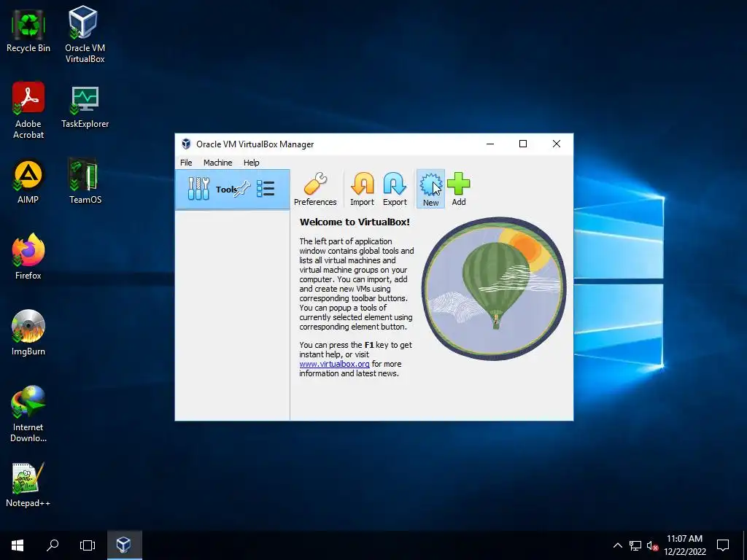The image size is (747, 560).
Task: Expand hidden system tray icons chevron
Action: click(x=617, y=545)
